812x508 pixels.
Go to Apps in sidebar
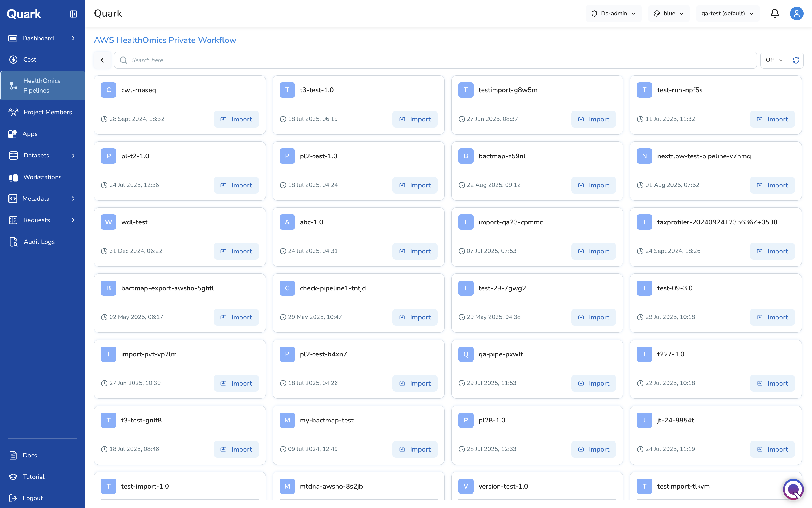pyautogui.click(x=43, y=134)
